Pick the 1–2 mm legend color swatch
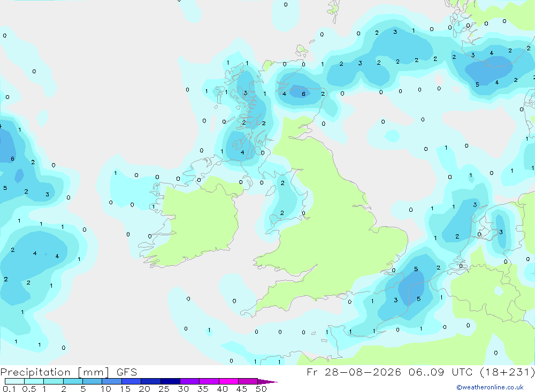This screenshot has height=392, width=535. [53, 381]
